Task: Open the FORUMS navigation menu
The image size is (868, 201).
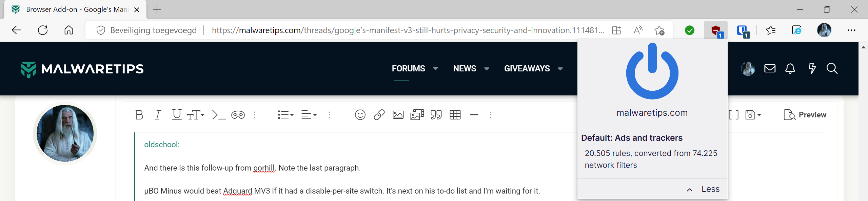Action: [409, 69]
